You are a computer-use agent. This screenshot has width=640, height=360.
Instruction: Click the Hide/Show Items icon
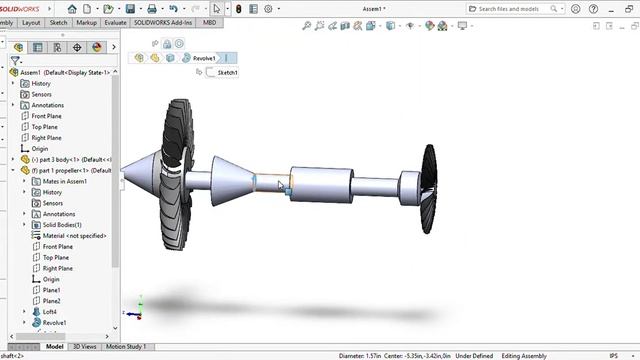(410, 26)
